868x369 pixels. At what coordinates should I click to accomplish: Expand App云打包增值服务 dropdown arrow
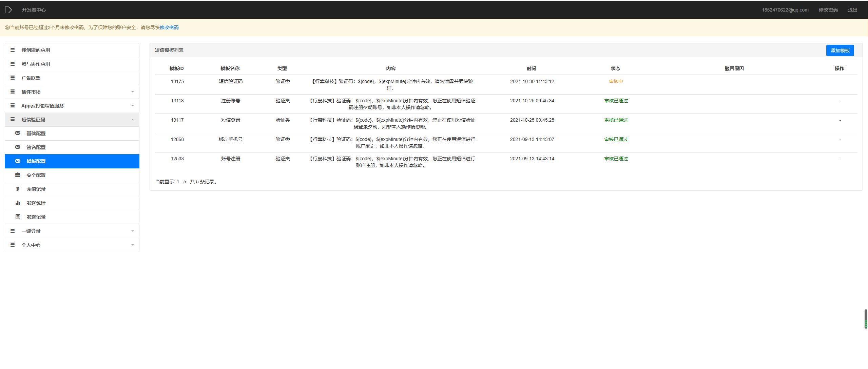[133, 106]
